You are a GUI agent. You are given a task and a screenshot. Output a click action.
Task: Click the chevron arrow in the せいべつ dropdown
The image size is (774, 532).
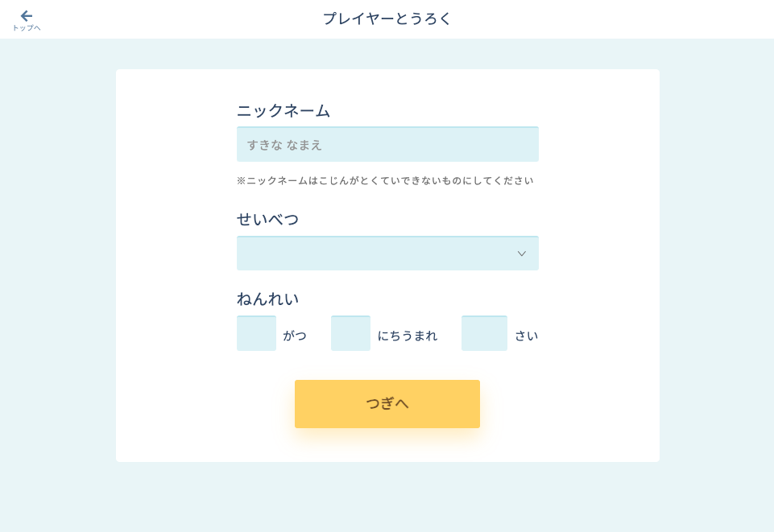521,254
